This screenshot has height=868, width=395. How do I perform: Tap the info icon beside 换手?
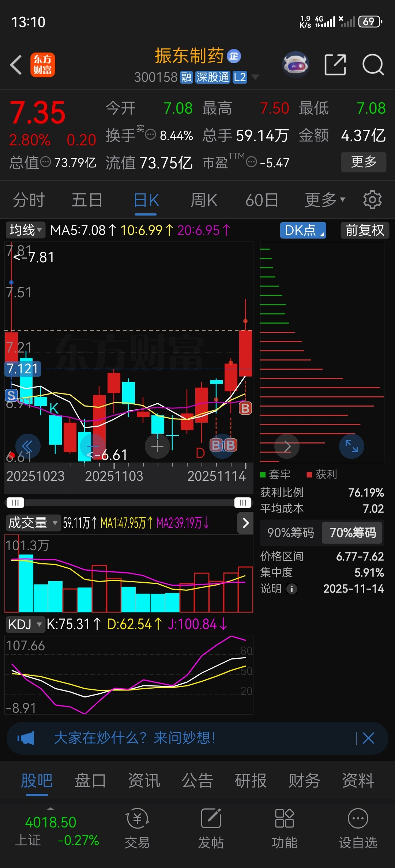click(x=151, y=135)
